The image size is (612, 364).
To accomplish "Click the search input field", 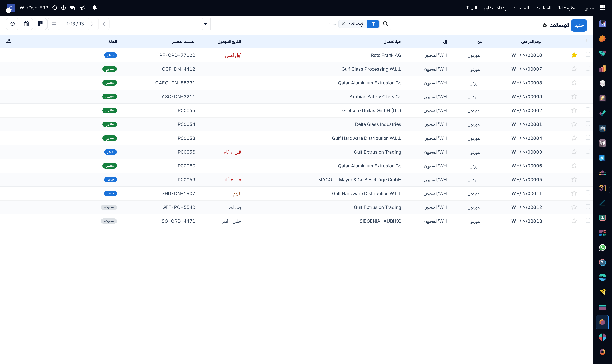I will click(x=274, y=24).
